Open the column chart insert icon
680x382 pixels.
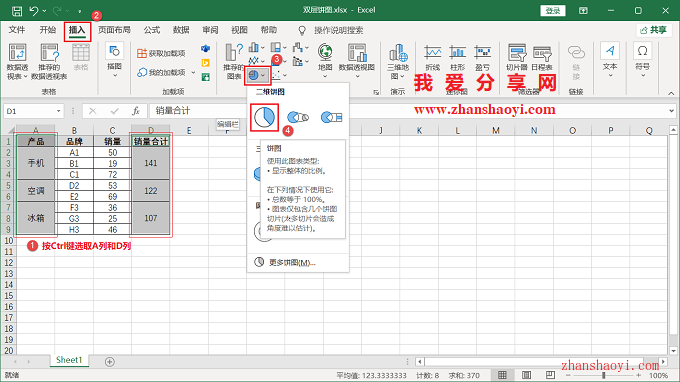tap(254, 47)
